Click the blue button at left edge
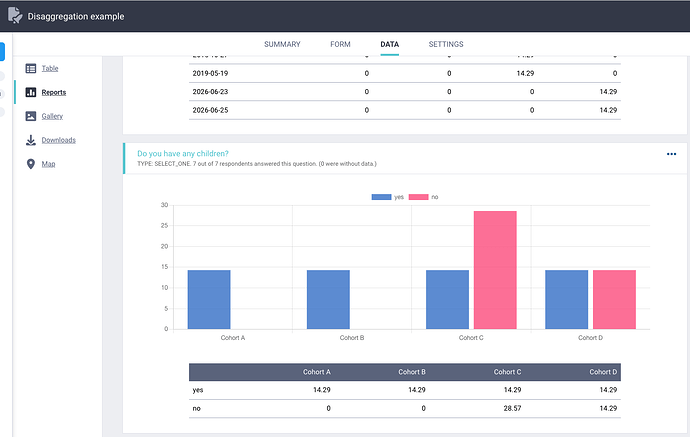Viewport: 690px width, 437px height. pos(2,51)
